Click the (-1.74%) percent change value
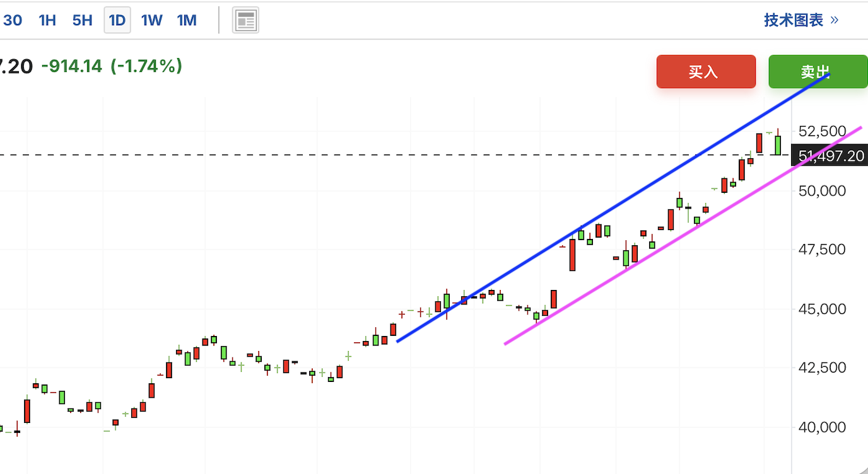 coord(146,66)
